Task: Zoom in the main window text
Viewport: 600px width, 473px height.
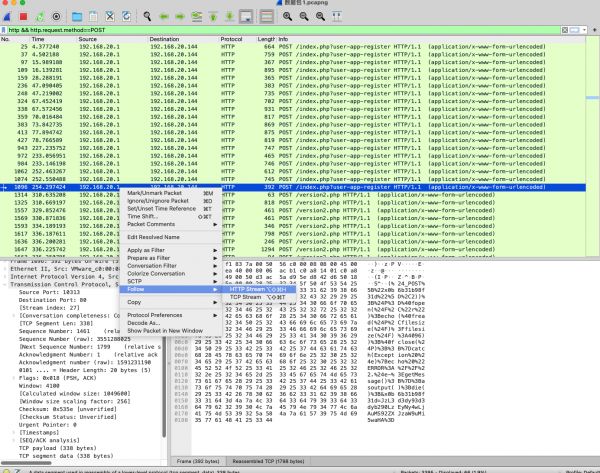Action: point(287,16)
